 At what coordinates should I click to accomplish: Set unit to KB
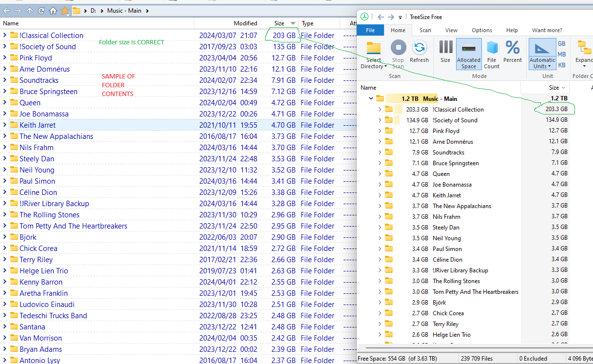[561, 65]
